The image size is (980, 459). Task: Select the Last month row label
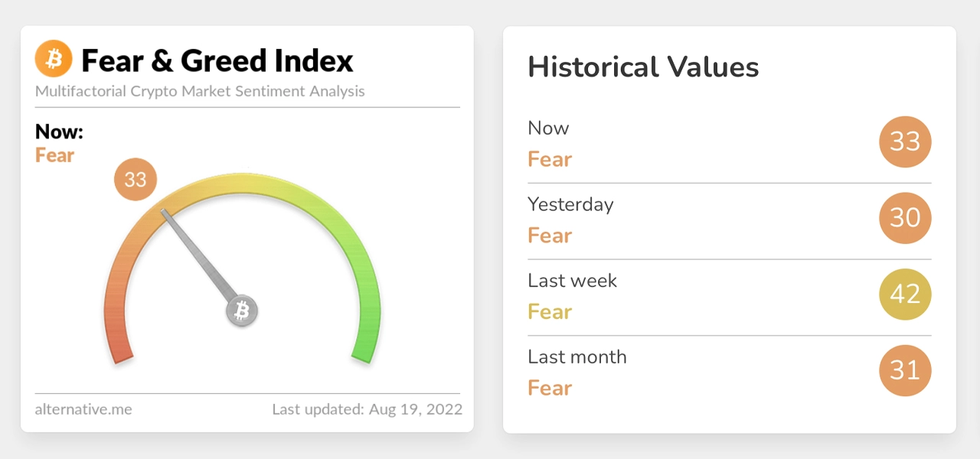pyautogui.click(x=577, y=357)
